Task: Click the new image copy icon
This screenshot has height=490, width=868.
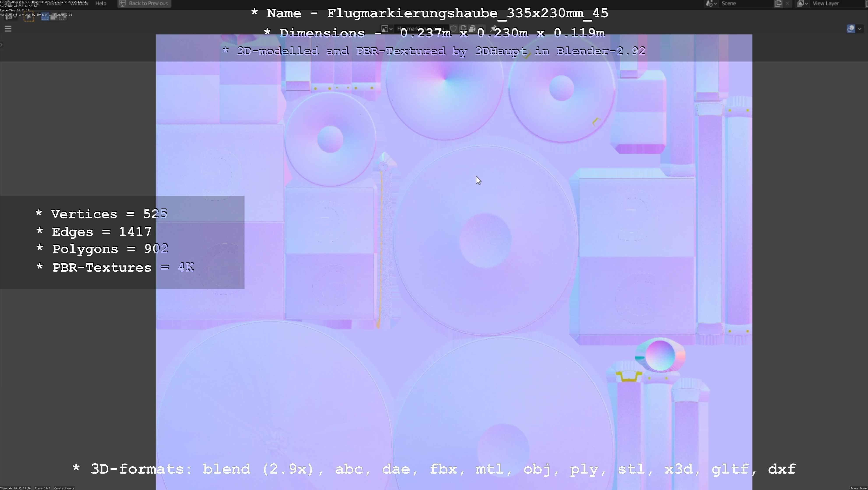Action: [463, 29]
